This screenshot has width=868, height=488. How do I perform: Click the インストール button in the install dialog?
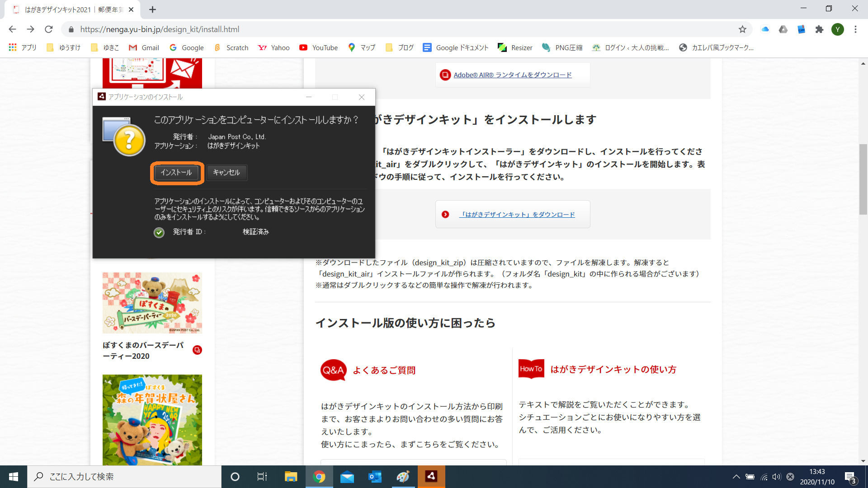point(176,173)
